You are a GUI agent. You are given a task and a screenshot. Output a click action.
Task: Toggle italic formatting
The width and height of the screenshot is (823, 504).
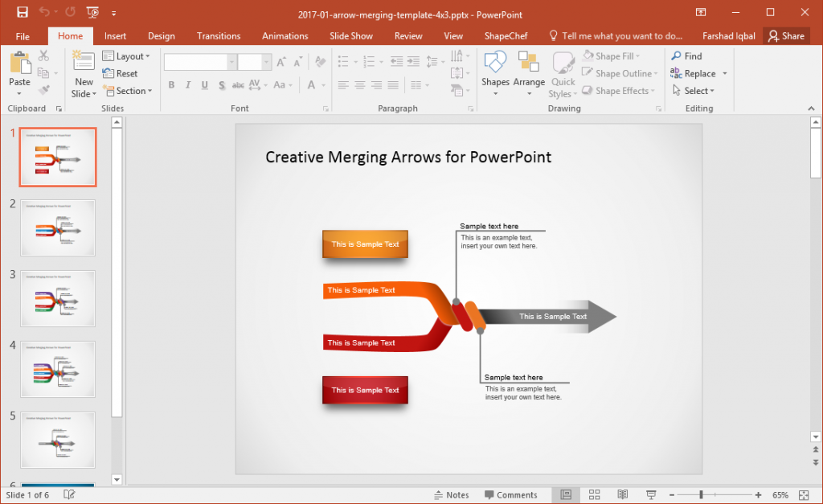pos(187,84)
